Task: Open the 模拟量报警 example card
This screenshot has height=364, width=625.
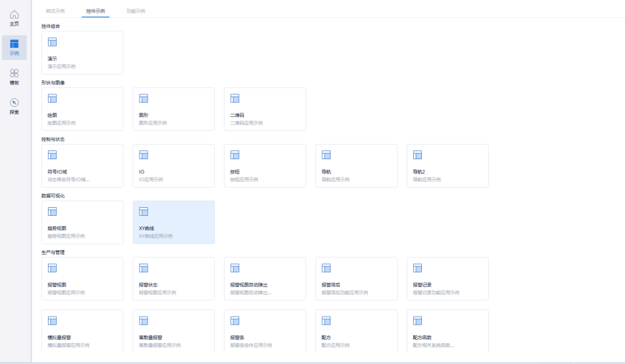Action: click(x=82, y=332)
